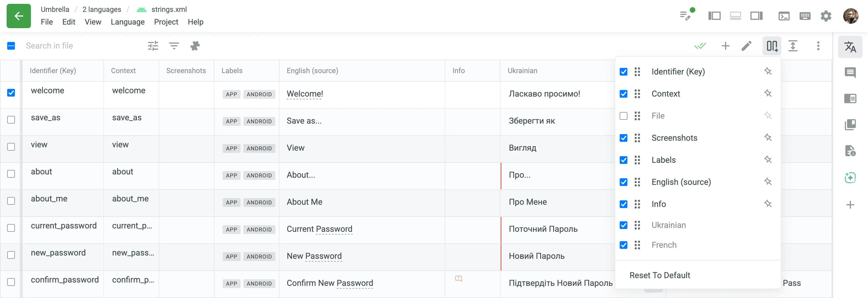
Task: Click Reset To Default in the column popup
Action: click(660, 275)
